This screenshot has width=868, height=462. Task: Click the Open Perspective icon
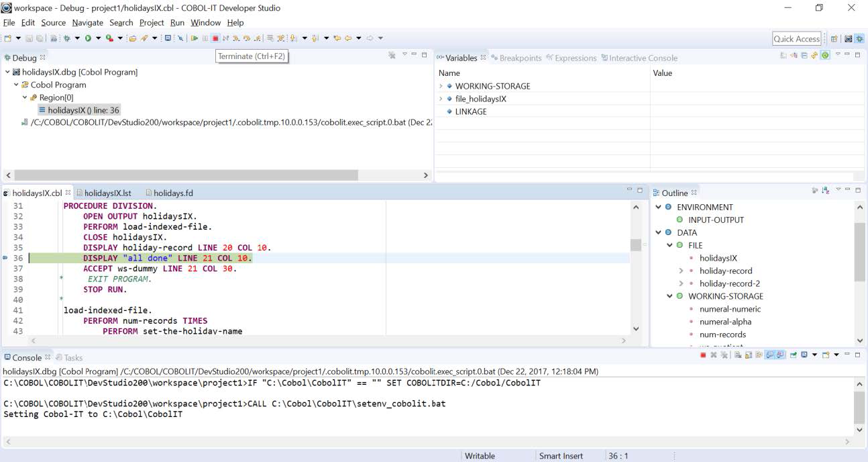click(834, 39)
